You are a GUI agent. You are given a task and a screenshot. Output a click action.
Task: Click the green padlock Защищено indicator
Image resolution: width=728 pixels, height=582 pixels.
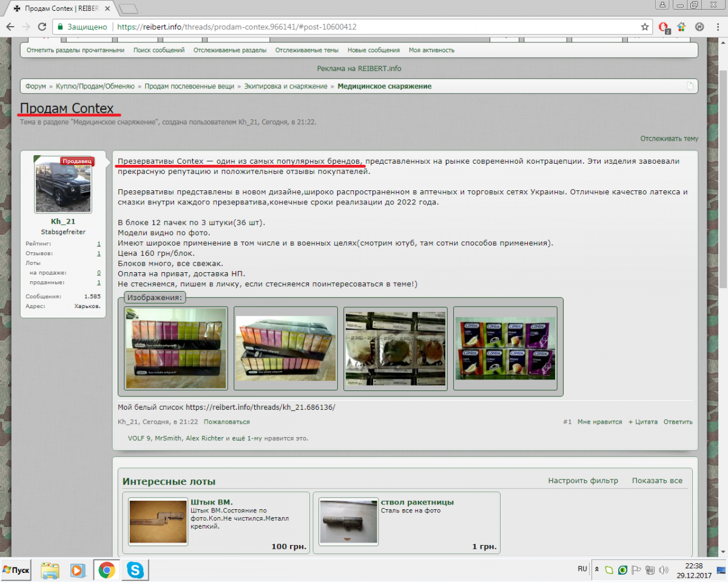(x=81, y=27)
